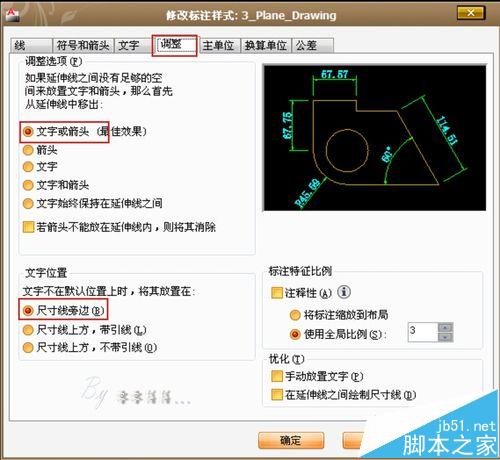The width and height of the screenshot is (500, 460).
Task: Open the 线 (Lines) tab
Action: pos(31,45)
